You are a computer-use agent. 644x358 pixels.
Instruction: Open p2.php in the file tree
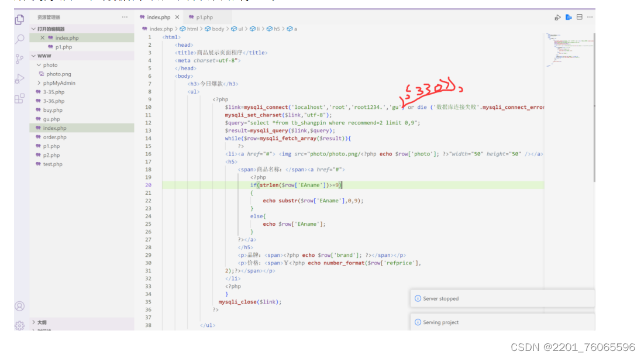pyautogui.click(x=51, y=155)
